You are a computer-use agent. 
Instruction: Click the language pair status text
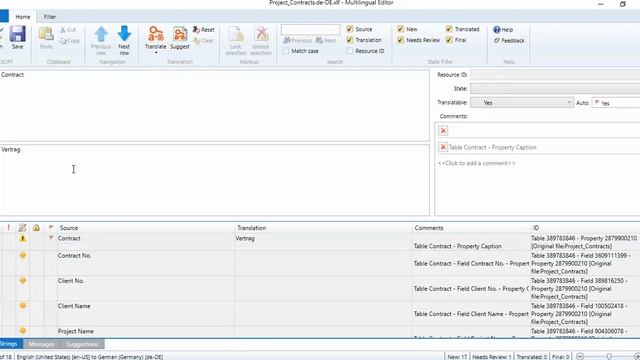90,357
